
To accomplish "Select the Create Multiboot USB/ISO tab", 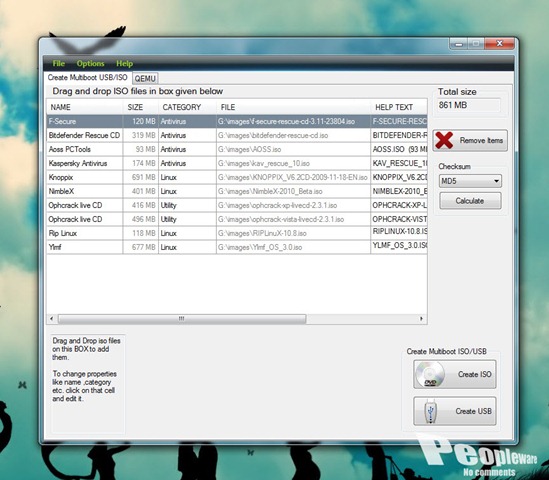I will coord(88,77).
